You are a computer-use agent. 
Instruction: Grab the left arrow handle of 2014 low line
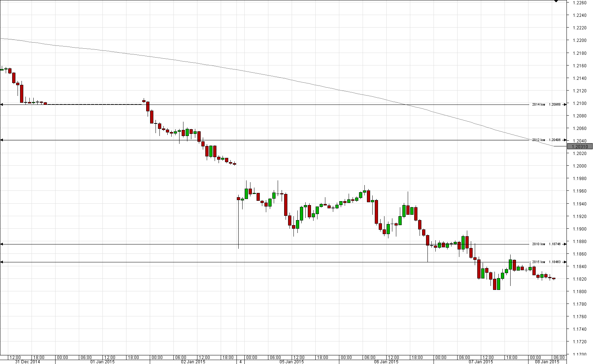coord(1,105)
